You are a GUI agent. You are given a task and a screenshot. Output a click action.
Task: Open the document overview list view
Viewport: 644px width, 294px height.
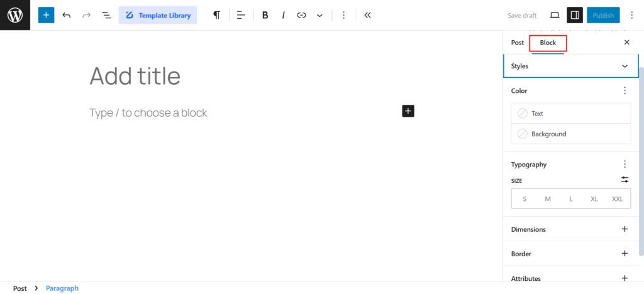(106, 15)
